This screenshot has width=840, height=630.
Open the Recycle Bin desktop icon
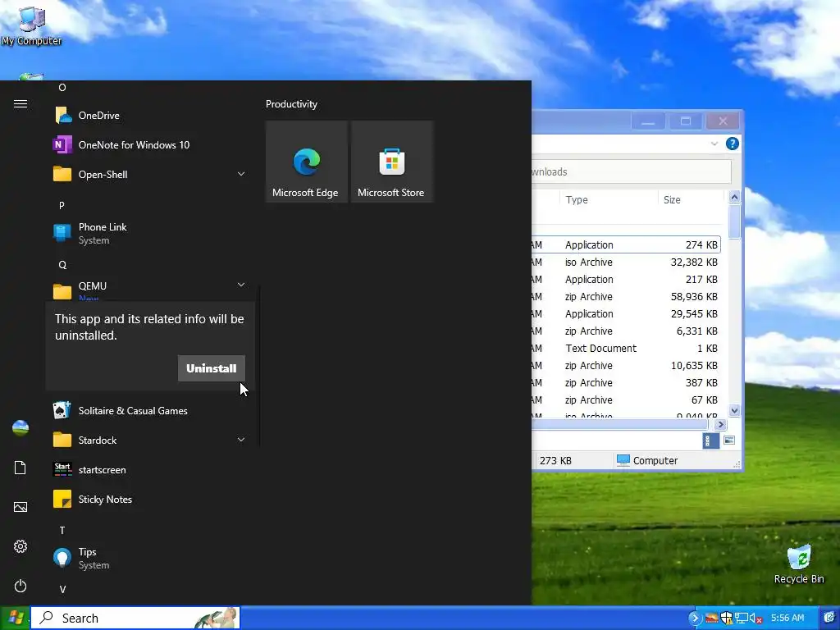tap(799, 564)
